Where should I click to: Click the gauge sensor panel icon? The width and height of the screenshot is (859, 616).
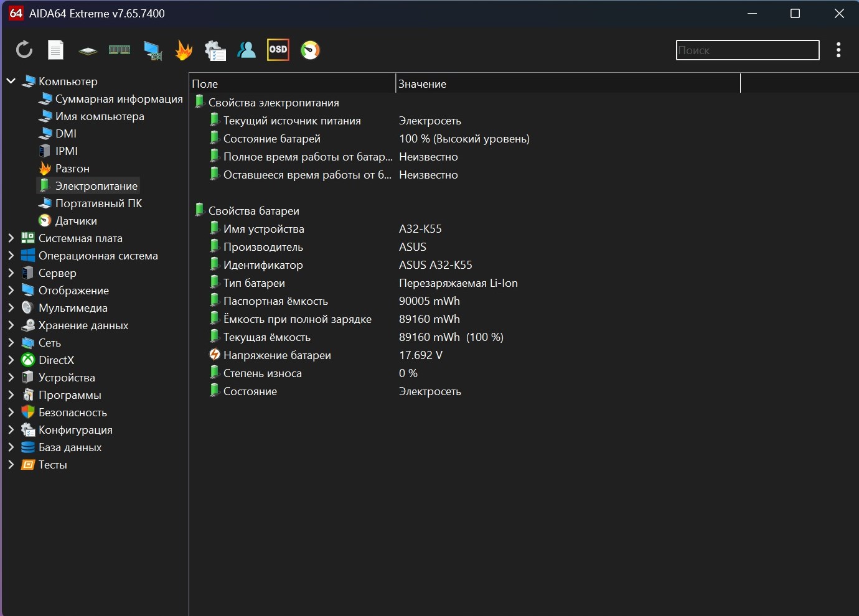tap(310, 50)
